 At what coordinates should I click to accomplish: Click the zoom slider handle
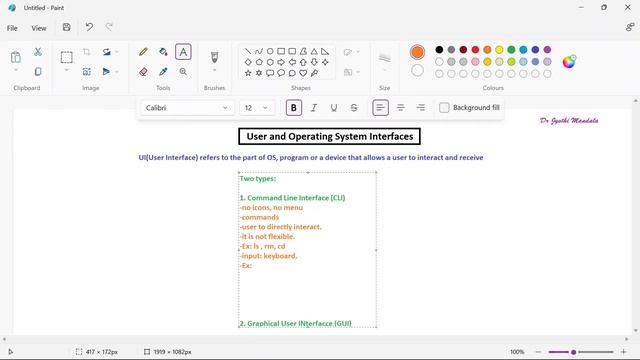pos(573,352)
